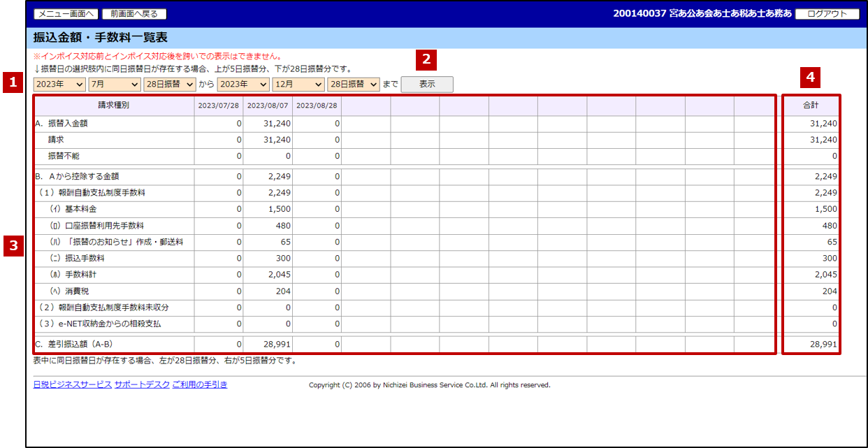Click the 表示 button to display results
Image resolution: width=868 pixels, height=448 pixels.
(427, 85)
